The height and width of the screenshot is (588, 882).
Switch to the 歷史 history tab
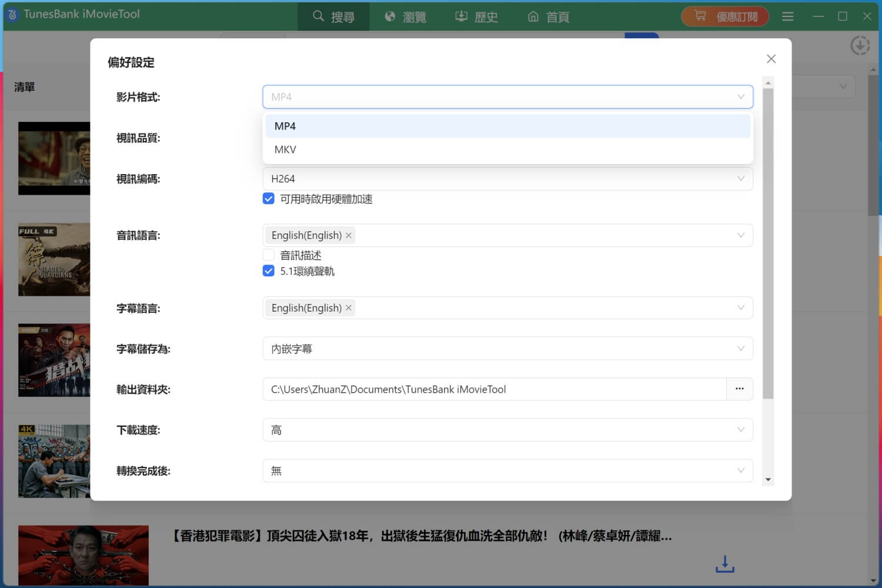pos(477,16)
